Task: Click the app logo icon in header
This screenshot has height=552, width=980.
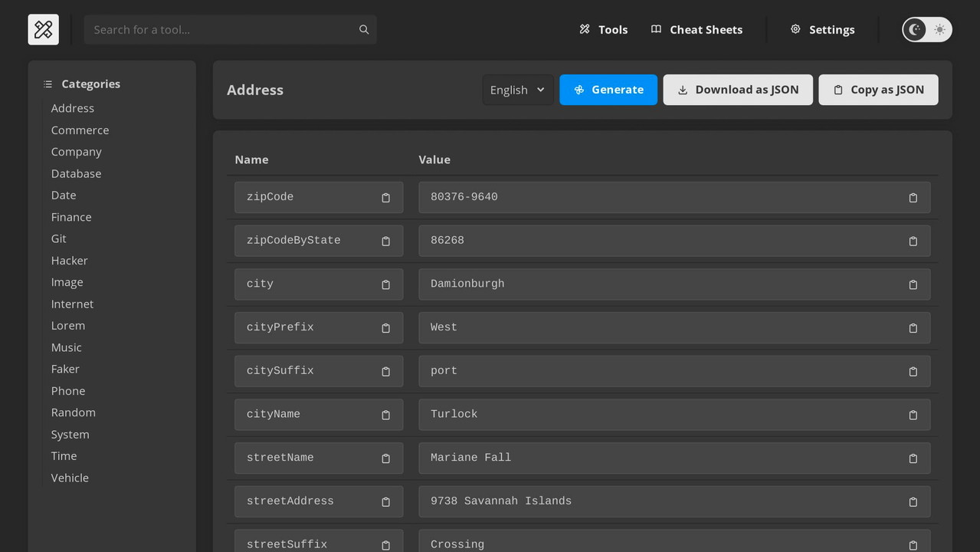Action: coord(44,30)
